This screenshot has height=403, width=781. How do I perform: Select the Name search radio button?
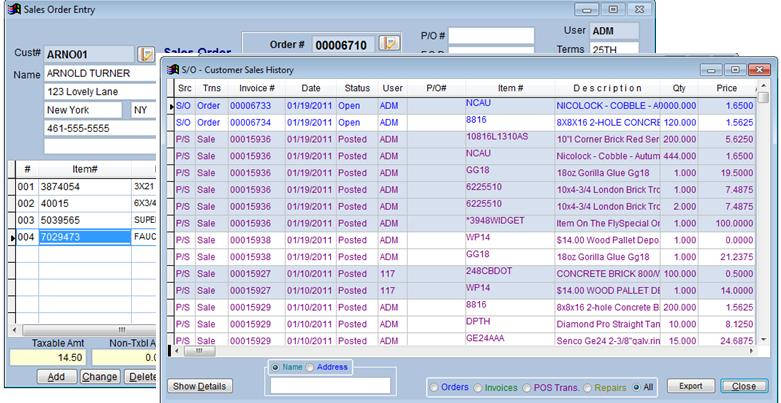[276, 367]
